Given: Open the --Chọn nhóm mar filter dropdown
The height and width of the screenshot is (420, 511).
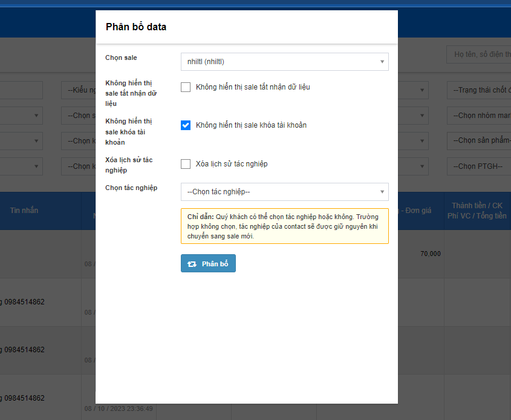Looking at the screenshot, I should pos(479,116).
